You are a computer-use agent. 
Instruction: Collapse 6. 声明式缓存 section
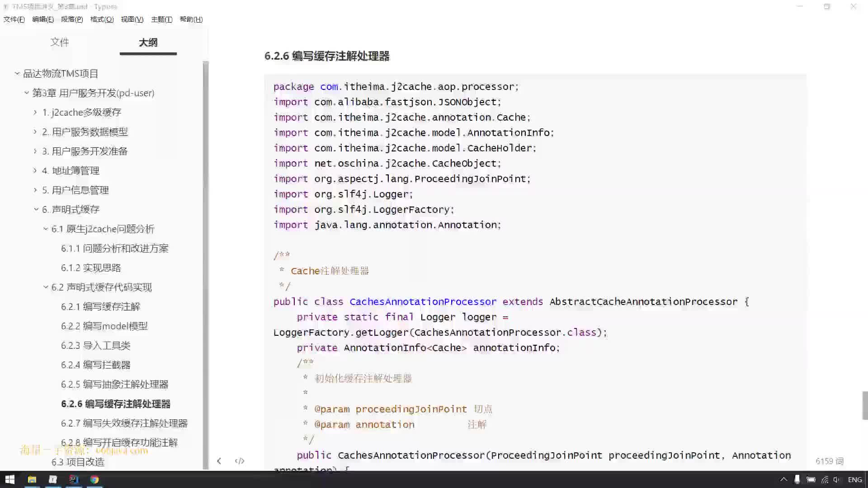point(36,209)
